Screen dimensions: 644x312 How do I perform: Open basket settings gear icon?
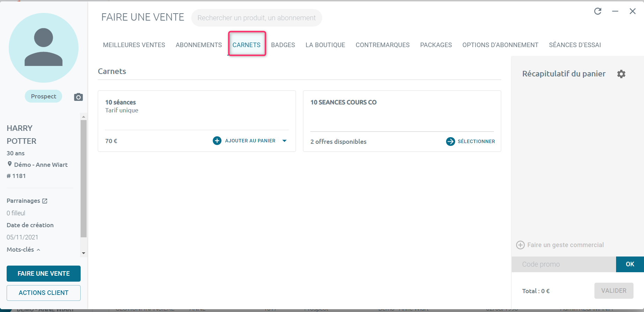pyautogui.click(x=621, y=74)
